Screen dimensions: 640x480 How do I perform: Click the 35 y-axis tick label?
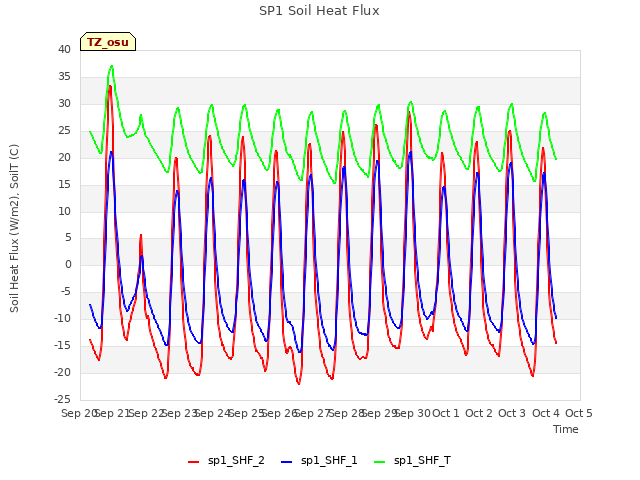click(x=64, y=76)
